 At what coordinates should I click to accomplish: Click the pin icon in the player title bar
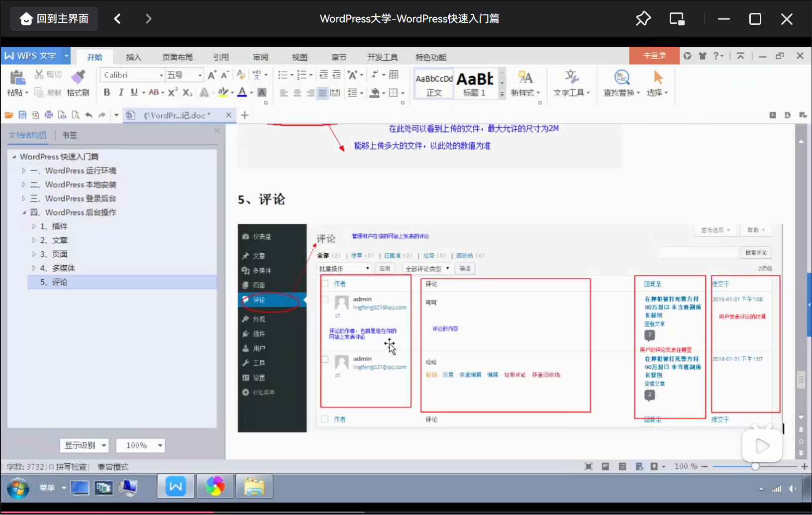(x=643, y=19)
